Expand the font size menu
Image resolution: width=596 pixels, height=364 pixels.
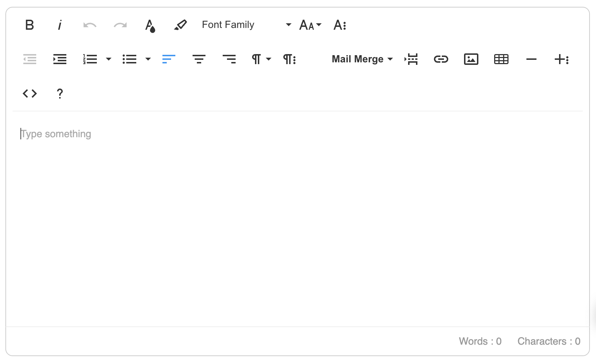tap(310, 25)
